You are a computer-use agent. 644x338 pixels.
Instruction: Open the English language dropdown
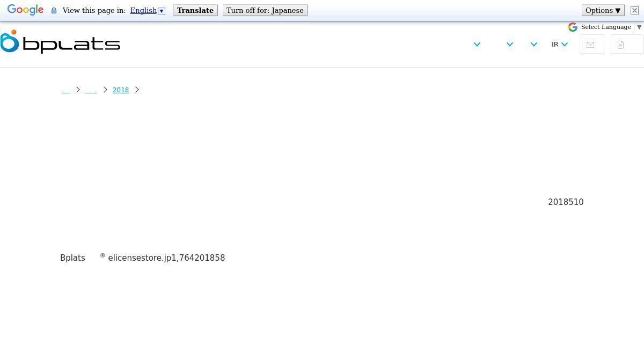tap(148, 10)
